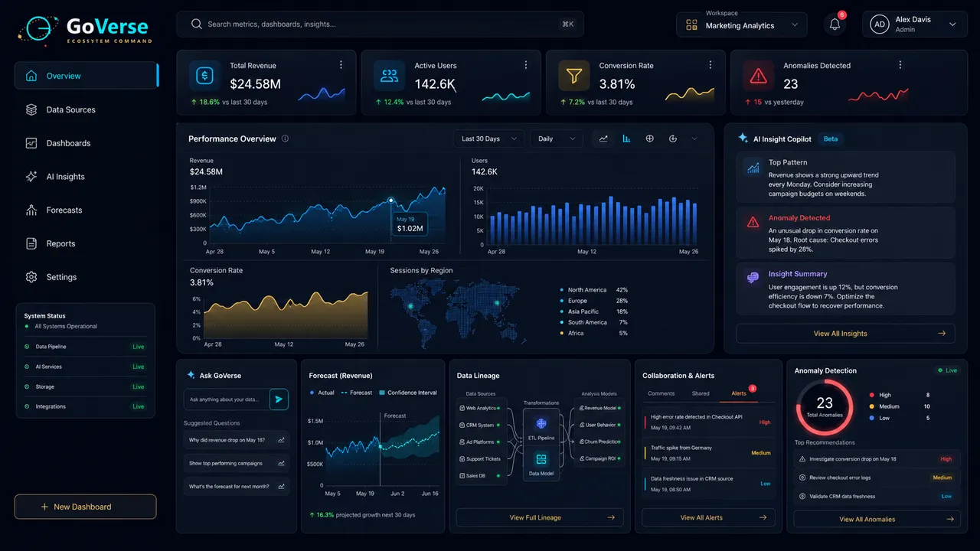Screen dimensions: 980x551
Task: Click the Data Pipeline Live status
Action: [139, 347]
